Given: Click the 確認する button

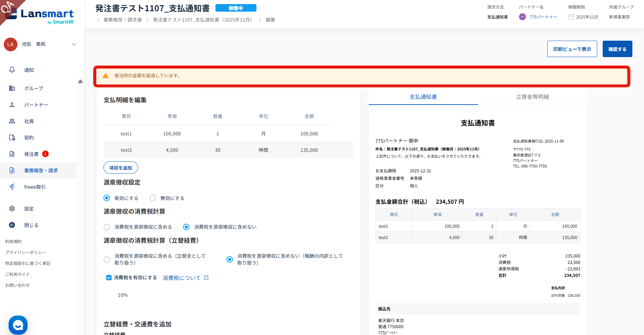Looking at the screenshot, I should pyautogui.click(x=617, y=49).
